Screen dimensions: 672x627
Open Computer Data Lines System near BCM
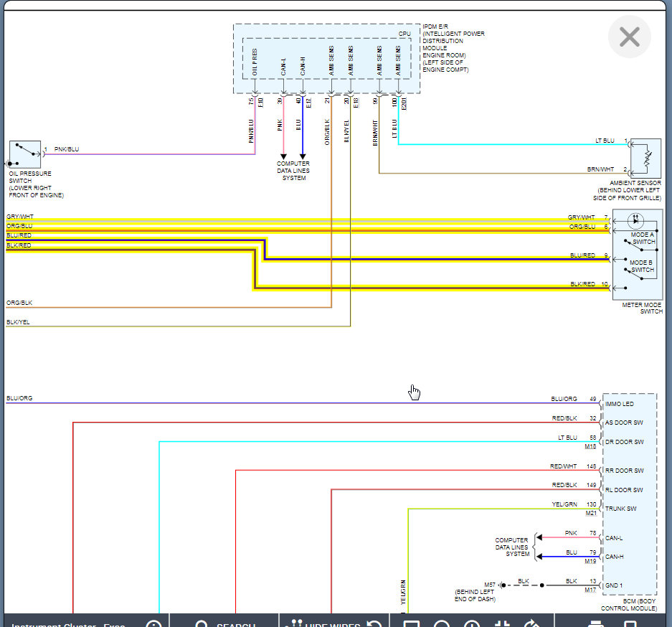point(512,547)
